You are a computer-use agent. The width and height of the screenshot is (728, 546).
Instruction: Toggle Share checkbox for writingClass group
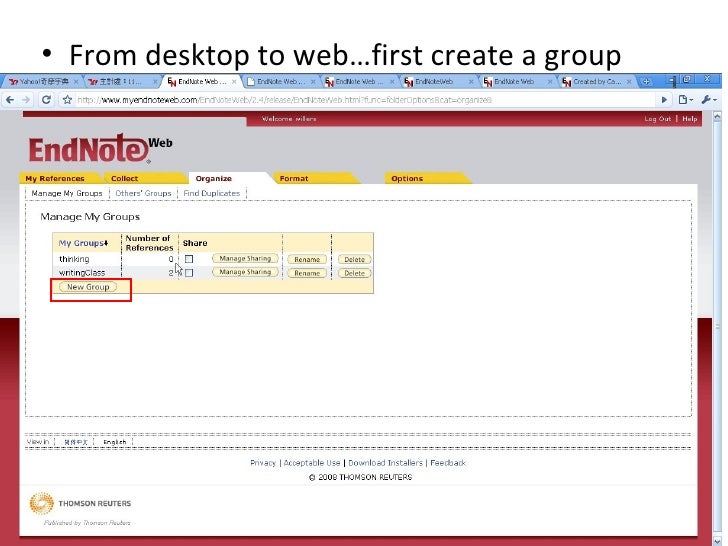point(189,273)
